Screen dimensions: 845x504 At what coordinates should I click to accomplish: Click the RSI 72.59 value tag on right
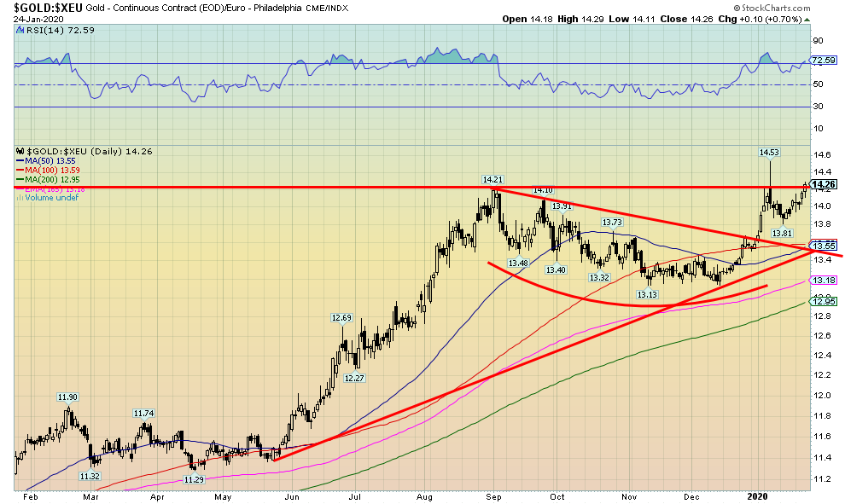click(x=822, y=61)
